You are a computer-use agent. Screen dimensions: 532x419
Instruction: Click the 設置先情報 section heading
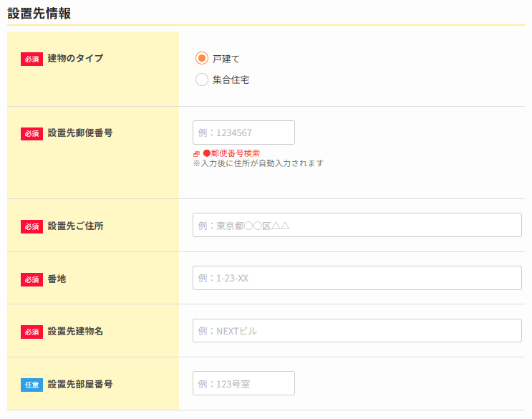(x=39, y=12)
